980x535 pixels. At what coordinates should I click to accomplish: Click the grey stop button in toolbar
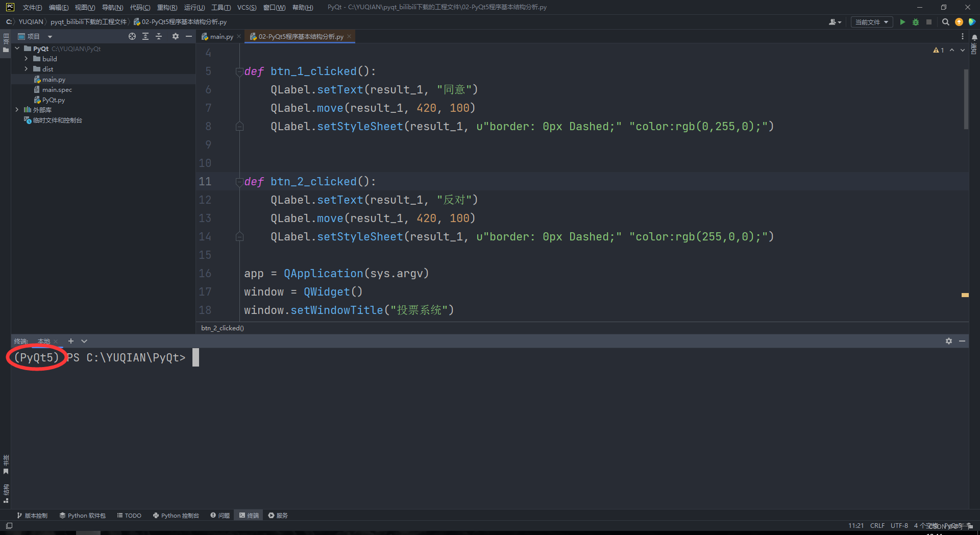tap(929, 22)
